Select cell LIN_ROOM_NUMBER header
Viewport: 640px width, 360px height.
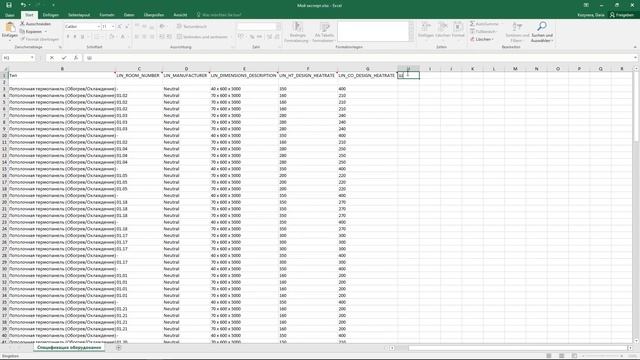coord(138,75)
